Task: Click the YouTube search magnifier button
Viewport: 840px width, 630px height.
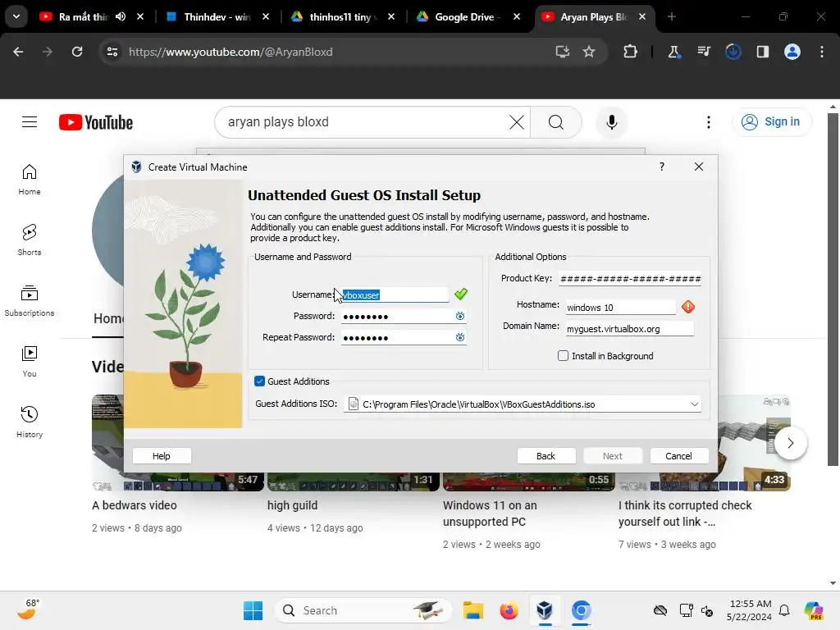Action: (x=555, y=122)
